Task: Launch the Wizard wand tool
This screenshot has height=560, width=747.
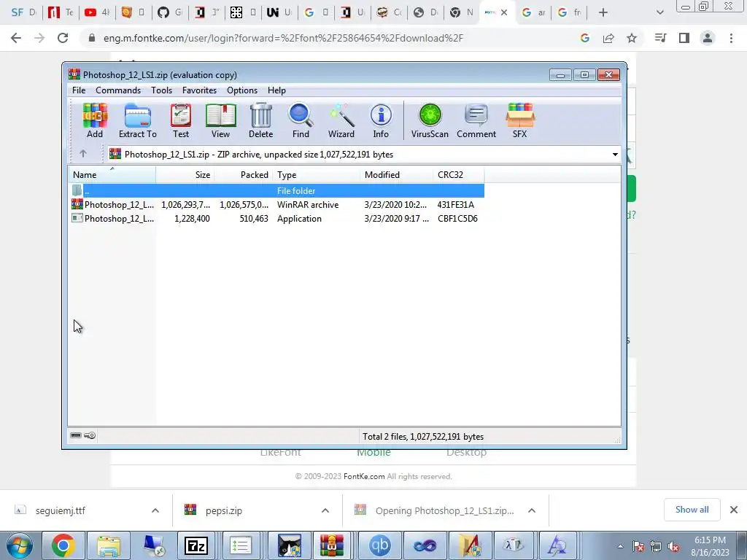Action: 341,121
